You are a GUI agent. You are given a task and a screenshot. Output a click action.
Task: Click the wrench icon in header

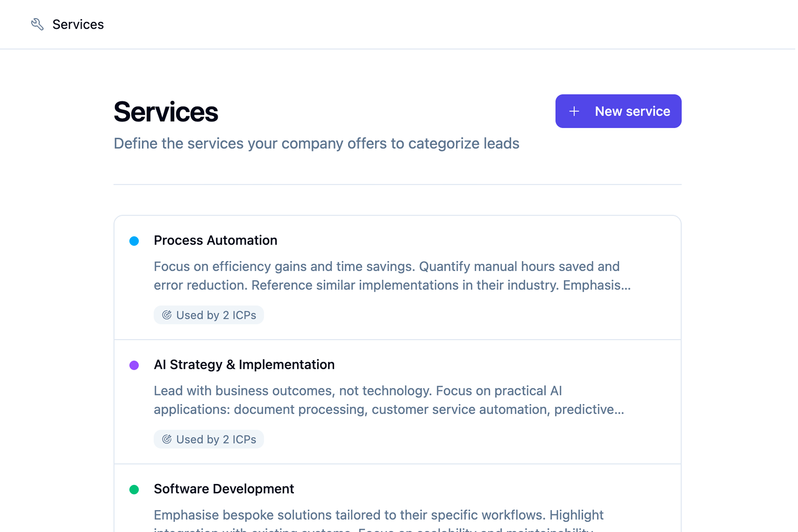click(37, 24)
